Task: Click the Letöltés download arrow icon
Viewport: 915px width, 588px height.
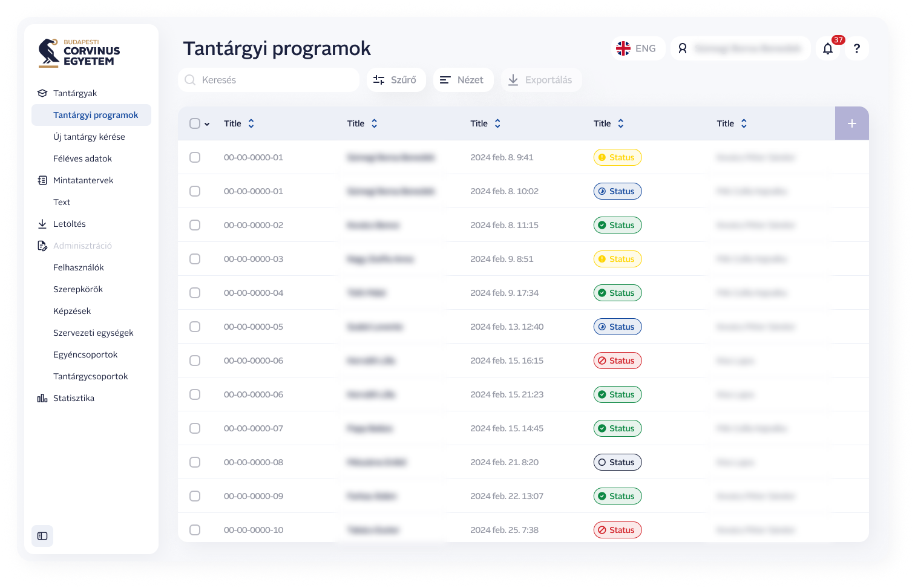Action: click(x=42, y=224)
